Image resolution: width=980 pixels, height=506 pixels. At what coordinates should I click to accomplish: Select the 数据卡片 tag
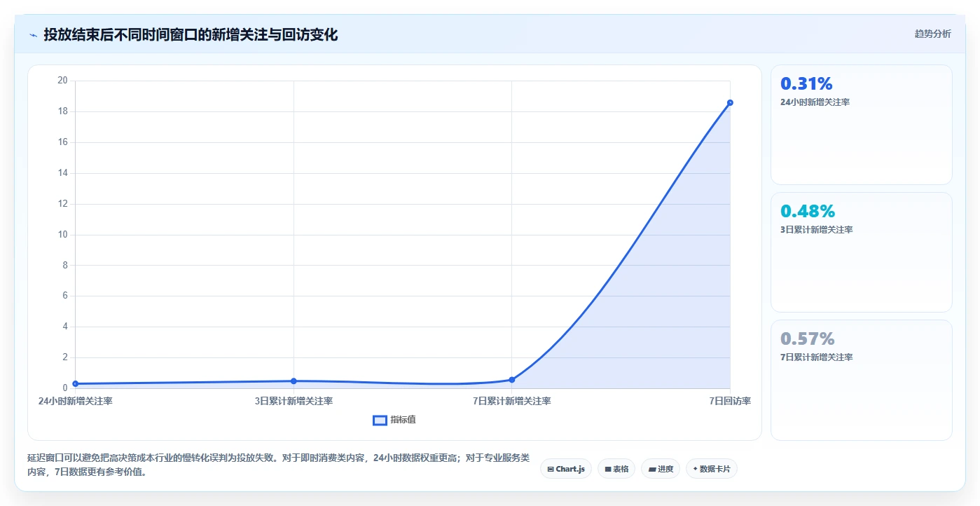pos(712,469)
